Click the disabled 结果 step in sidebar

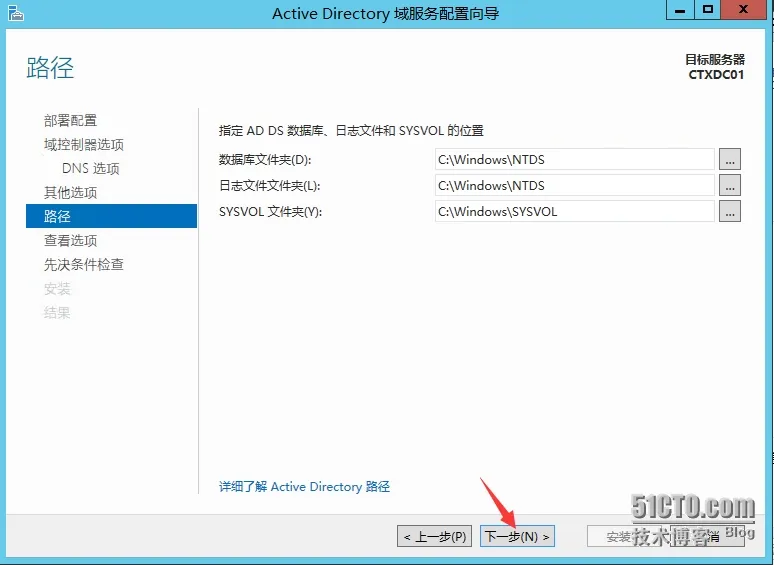(x=57, y=312)
